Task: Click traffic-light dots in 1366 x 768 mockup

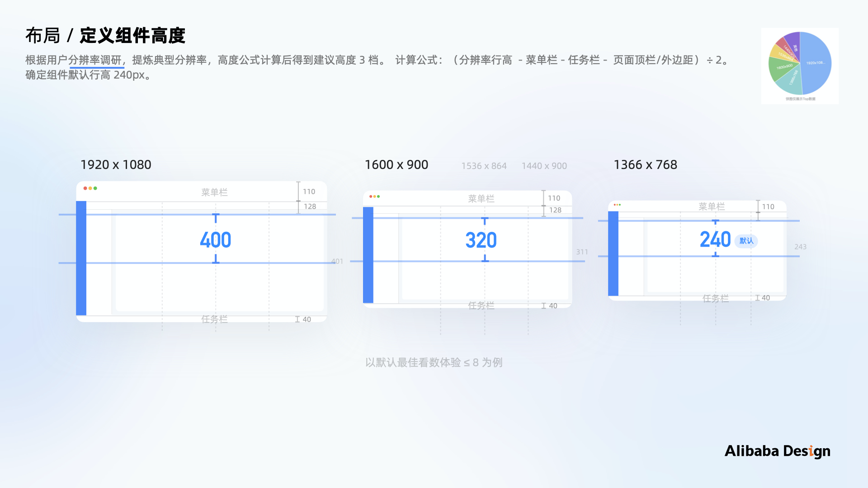Action: [x=618, y=205]
